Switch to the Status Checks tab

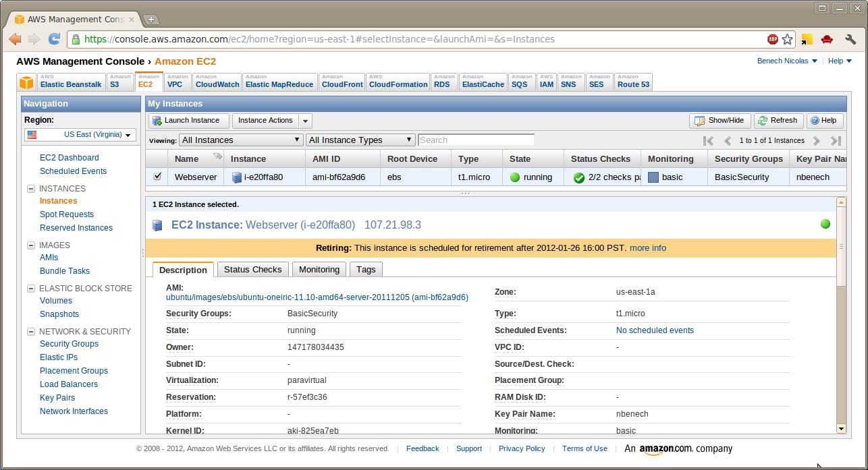(252, 269)
